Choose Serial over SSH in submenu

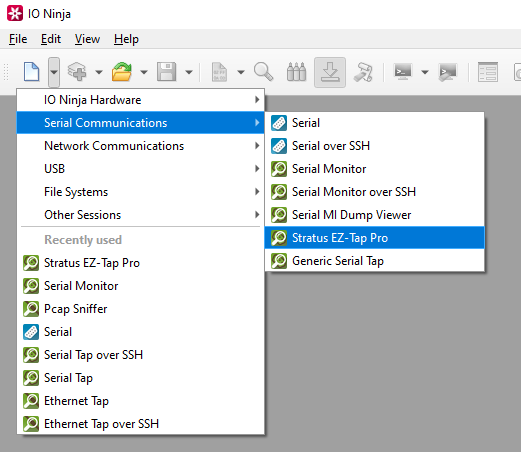pyautogui.click(x=375, y=146)
